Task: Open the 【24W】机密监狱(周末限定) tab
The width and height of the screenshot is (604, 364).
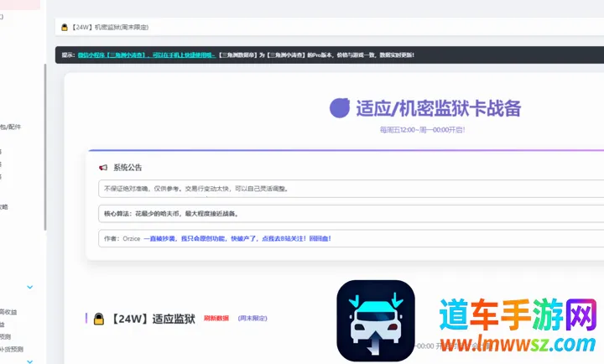Action: (110, 28)
